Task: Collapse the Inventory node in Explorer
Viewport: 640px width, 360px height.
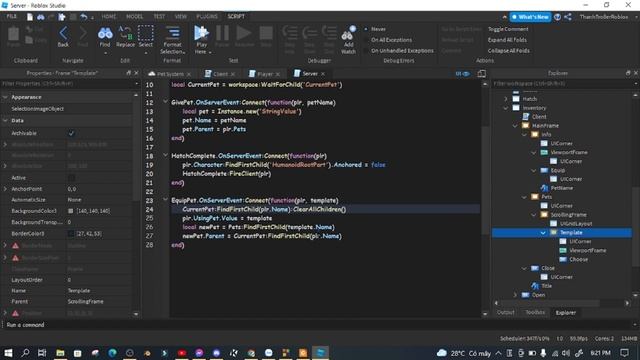Action: point(506,108)
